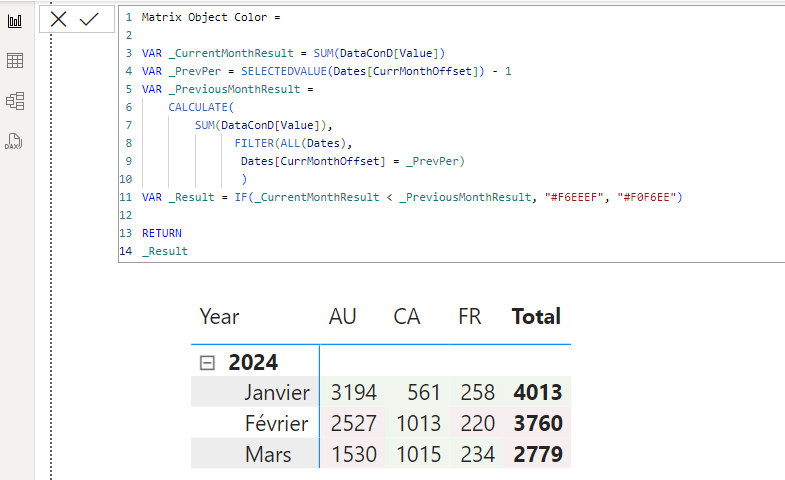Select the Janvier row label

point(277,392)
